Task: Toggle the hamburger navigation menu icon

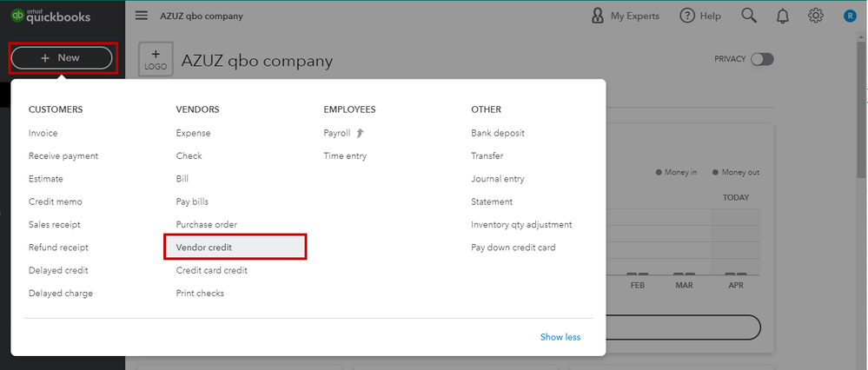Action: [142, 16]
